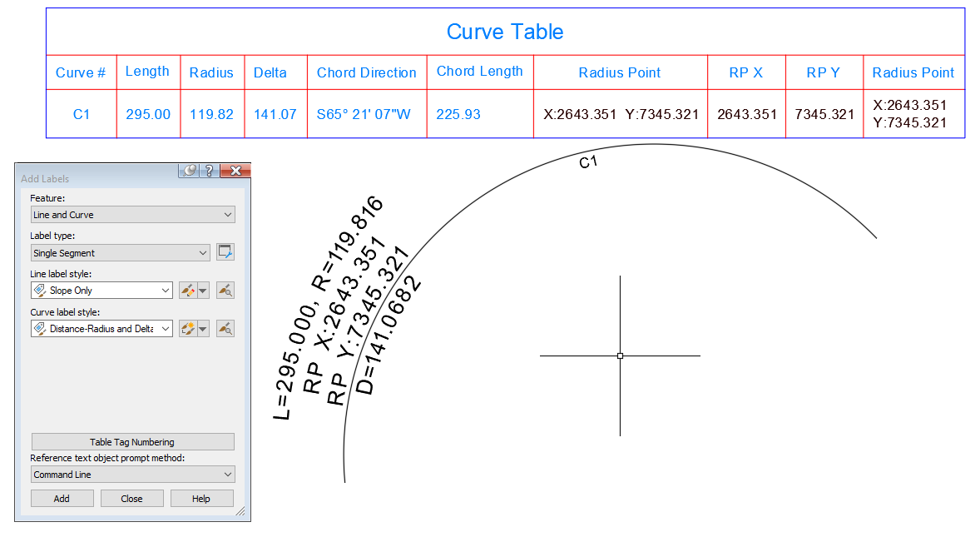Click the Close button in the dialog
Image resolution: width=980 pixels, height=547 pixels.
131,498
